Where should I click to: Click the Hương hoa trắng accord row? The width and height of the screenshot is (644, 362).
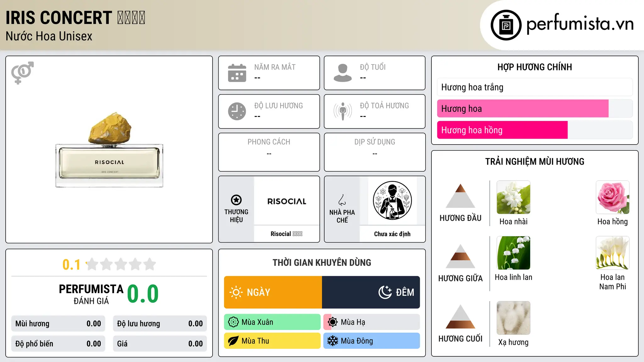535,87
